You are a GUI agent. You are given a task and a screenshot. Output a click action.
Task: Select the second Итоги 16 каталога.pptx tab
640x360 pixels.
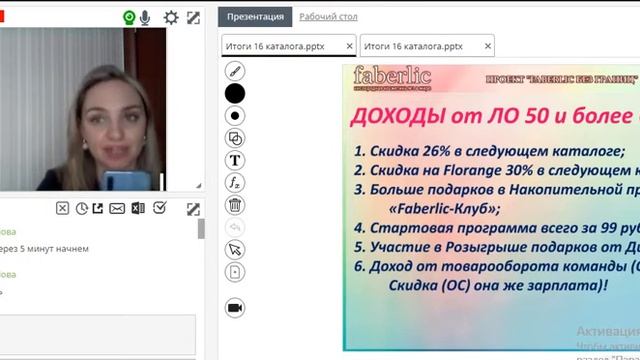[x=427, y=46]
